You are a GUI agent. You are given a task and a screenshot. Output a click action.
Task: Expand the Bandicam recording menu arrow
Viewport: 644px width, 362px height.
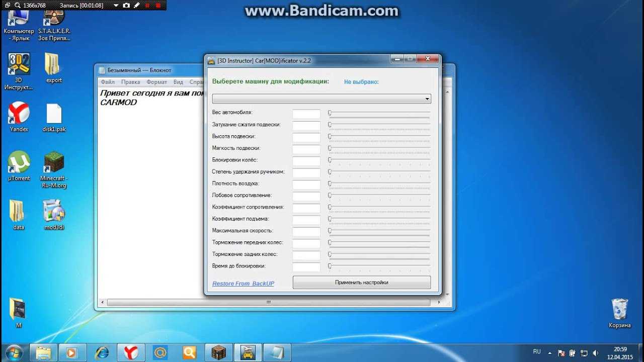click(x=116, y=5)
